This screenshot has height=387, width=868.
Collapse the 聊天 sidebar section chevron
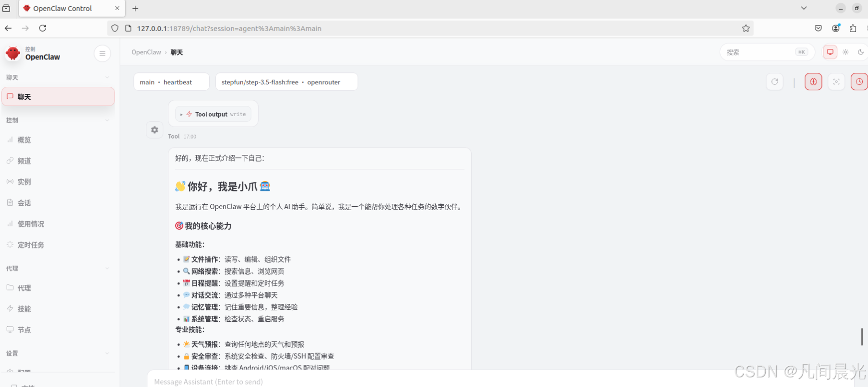107,77
